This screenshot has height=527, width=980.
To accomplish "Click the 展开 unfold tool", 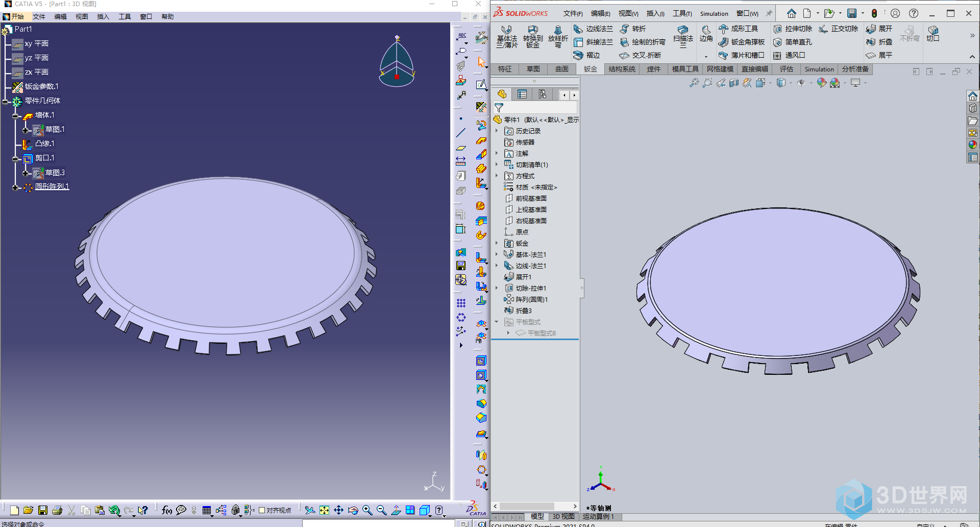I will [879, 29].
